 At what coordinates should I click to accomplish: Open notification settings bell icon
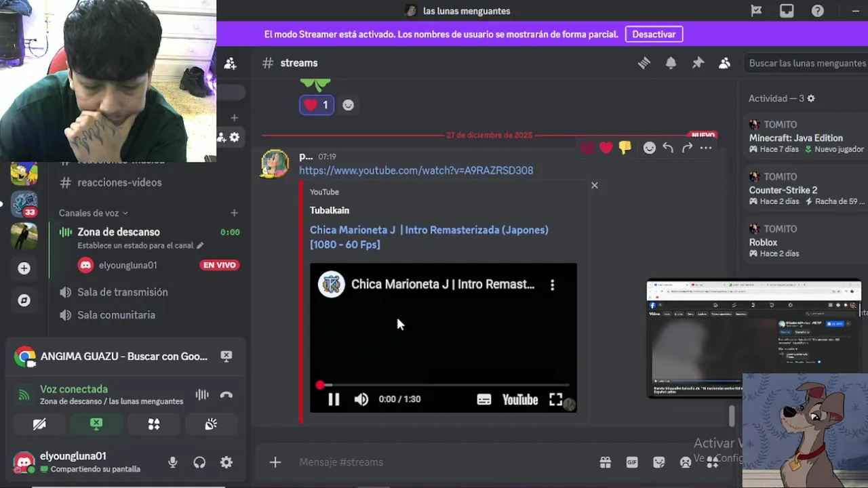pos(671,63)
